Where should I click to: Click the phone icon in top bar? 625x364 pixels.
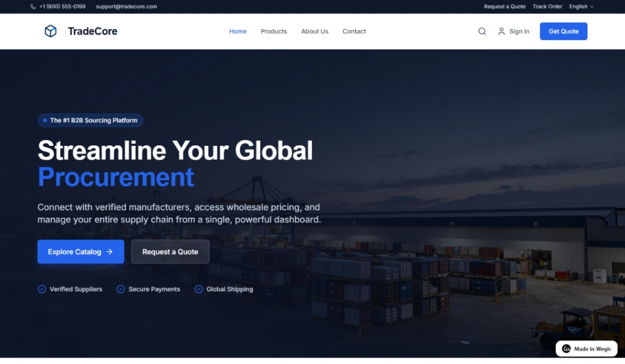(x=33, y=7)
